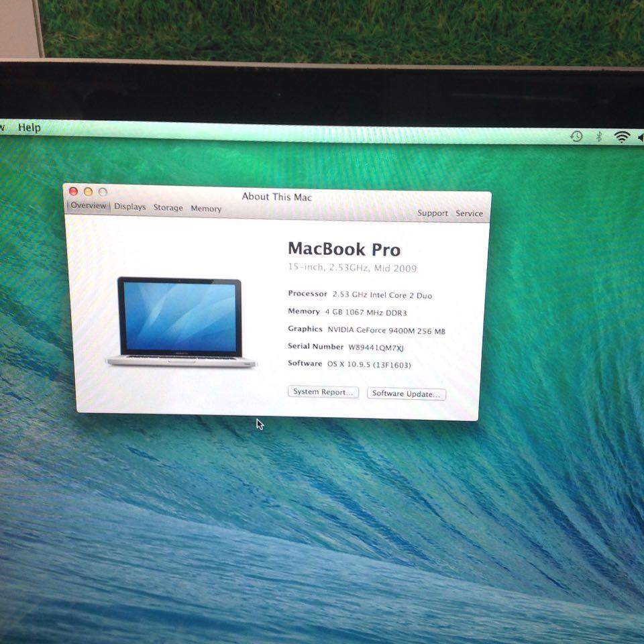The height and width of the screenshot is (644, 644).
Task: Click memory value '4 GB 1067 MHz DDR3'
Action: tap(366, 313)
